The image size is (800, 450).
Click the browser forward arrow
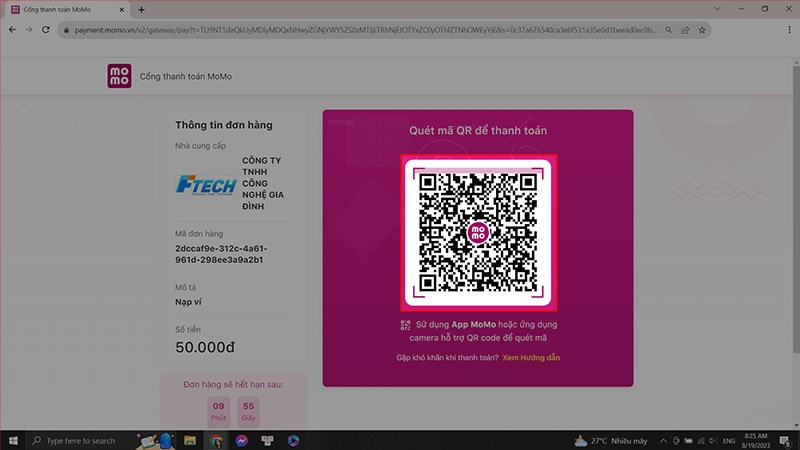tap(29, 30)
